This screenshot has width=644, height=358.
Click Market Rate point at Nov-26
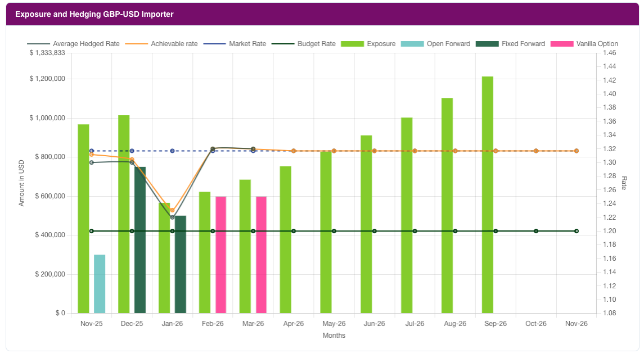[577, 151]
